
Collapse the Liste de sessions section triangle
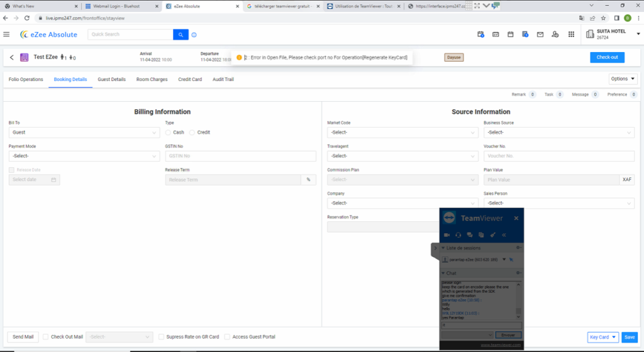click(x=443, y=248)
